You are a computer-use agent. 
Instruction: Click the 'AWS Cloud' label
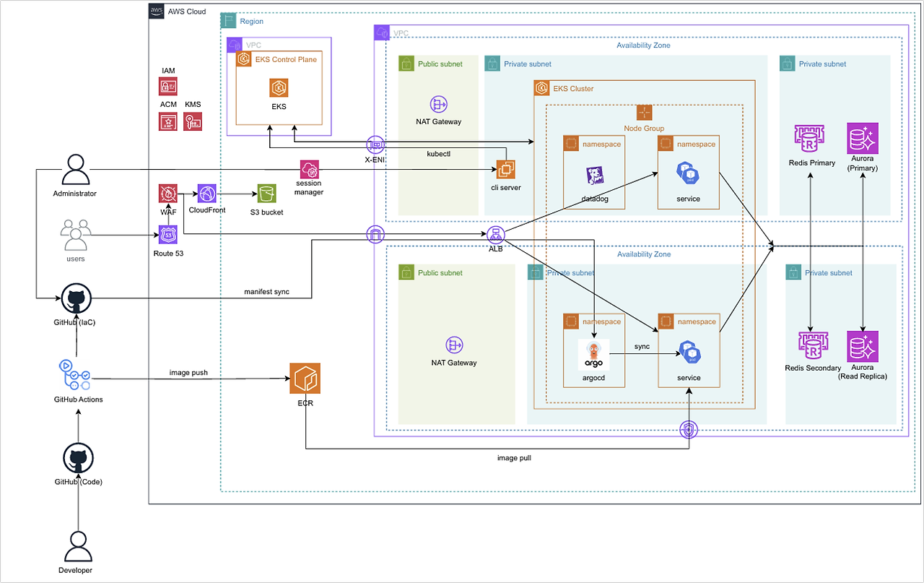[187, 12]
